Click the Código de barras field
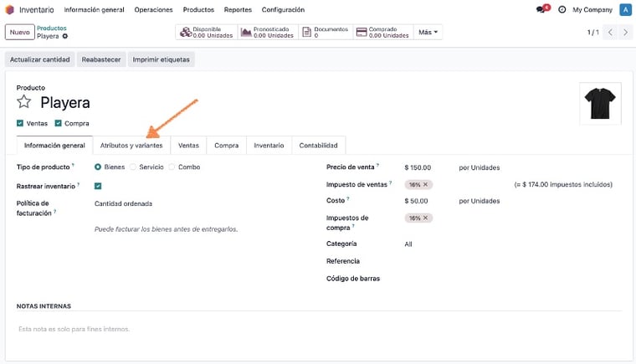Image resolution: width=636 pixels, height=364 pixels. point(513,279)
